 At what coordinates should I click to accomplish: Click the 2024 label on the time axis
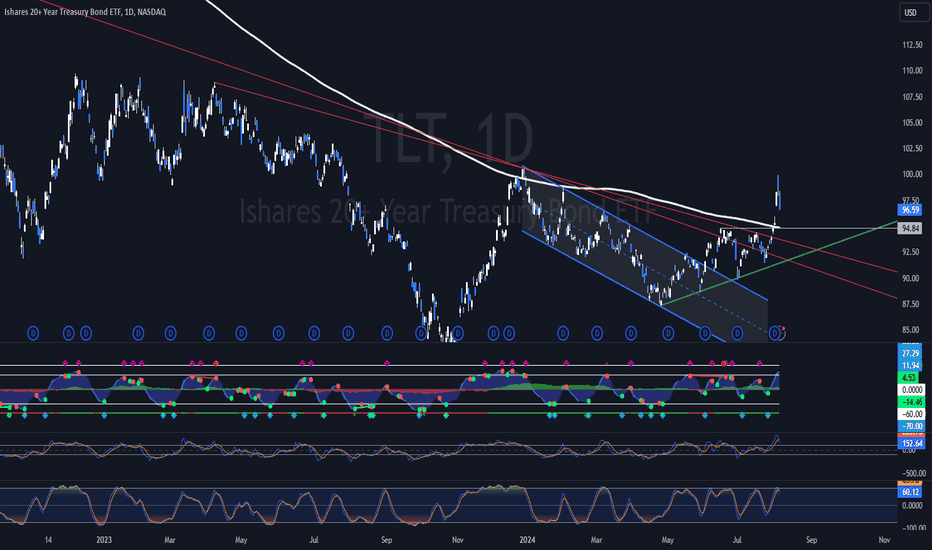(x=527, y=540)
